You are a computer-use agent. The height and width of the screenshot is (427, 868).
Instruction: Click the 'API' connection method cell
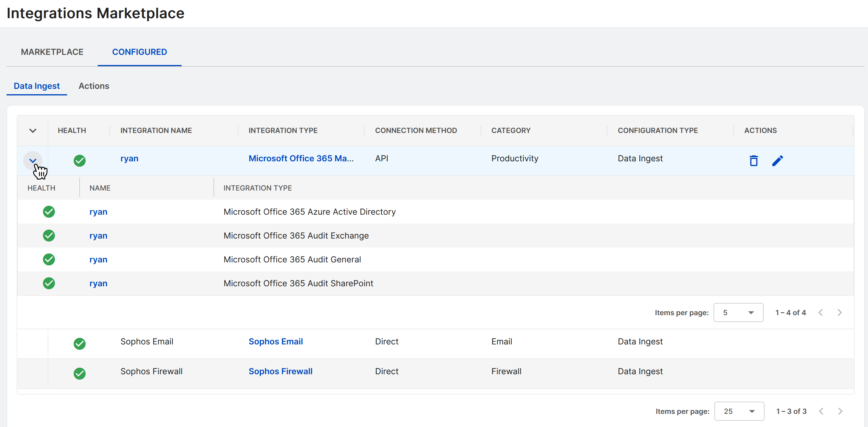tap(382, 158)
